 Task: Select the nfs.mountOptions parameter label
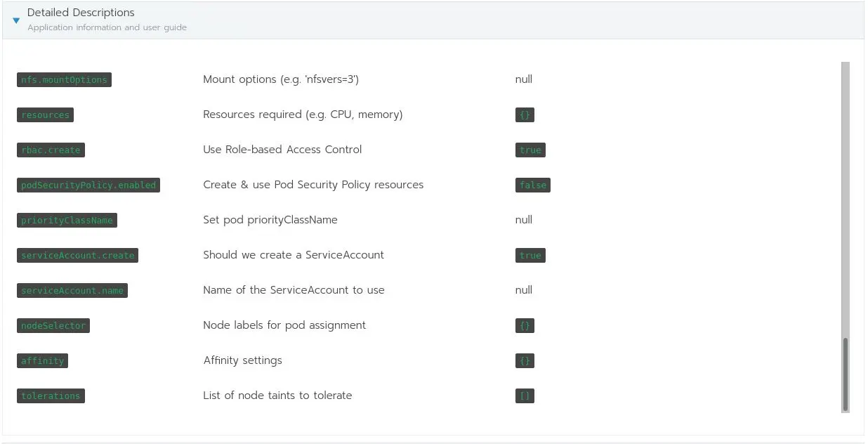tap(64, 80)
